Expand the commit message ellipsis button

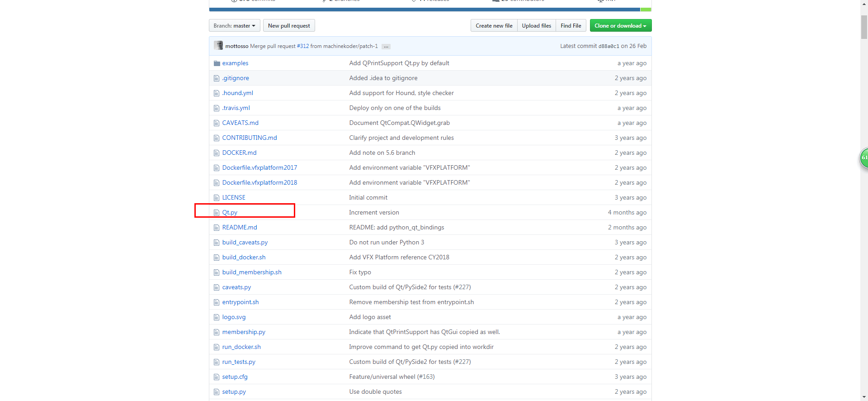(x=386, y=47)
